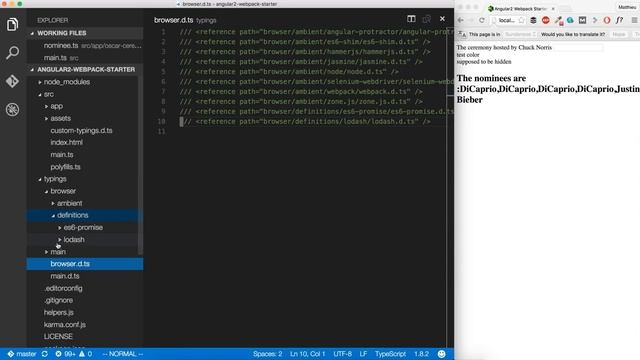Open the Explorer view icon in activity bar
This screenshot has height=360, width=640.
coord(13,24)
